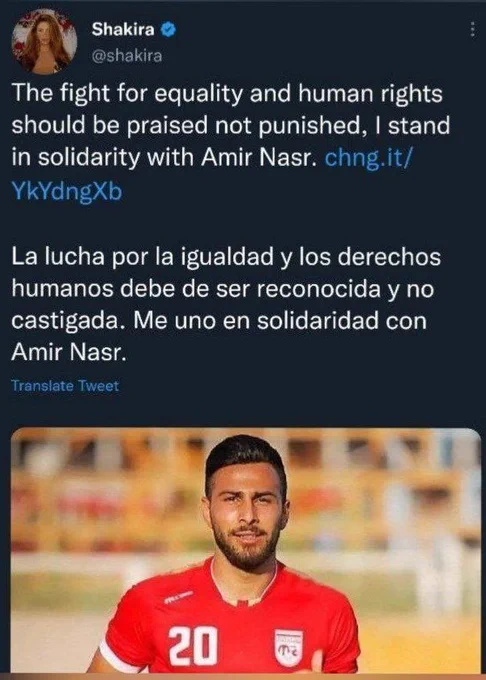Click the number 20 on the red jersey
The width and height of the screenshot is (486, 680).
(x=193, y=645)
